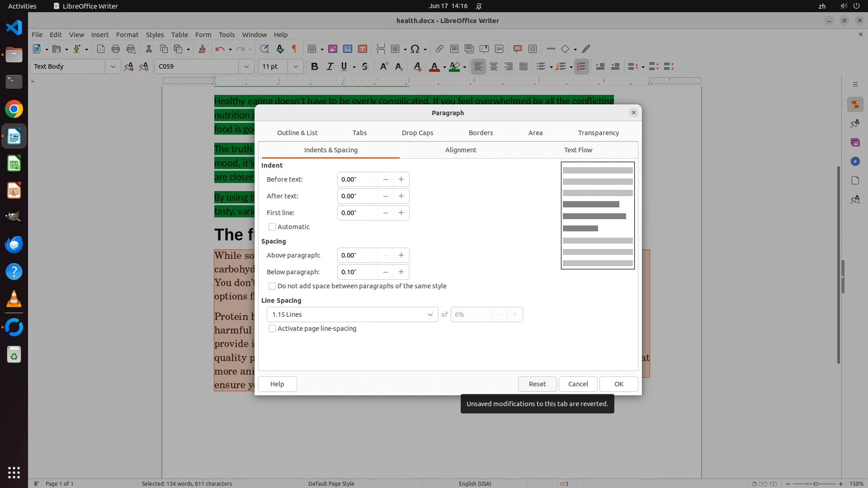This screenshot has height=488, width=868.
Task: Click the Justified alignment icon
Action: coord(524,66)
